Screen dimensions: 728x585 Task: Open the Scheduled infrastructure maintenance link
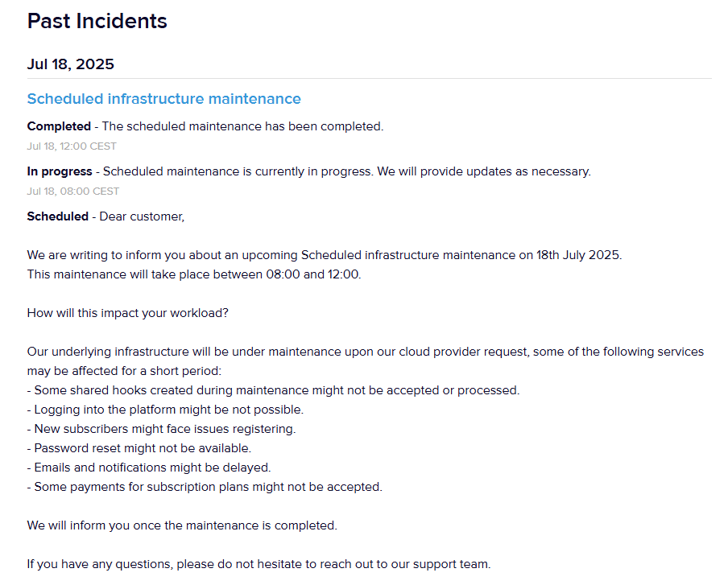[163, 99]
